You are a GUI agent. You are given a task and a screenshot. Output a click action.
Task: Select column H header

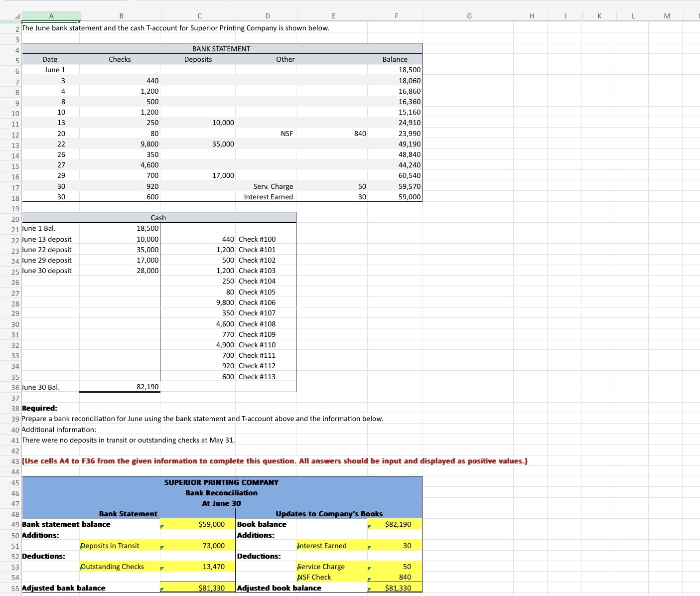pos(531,16)
